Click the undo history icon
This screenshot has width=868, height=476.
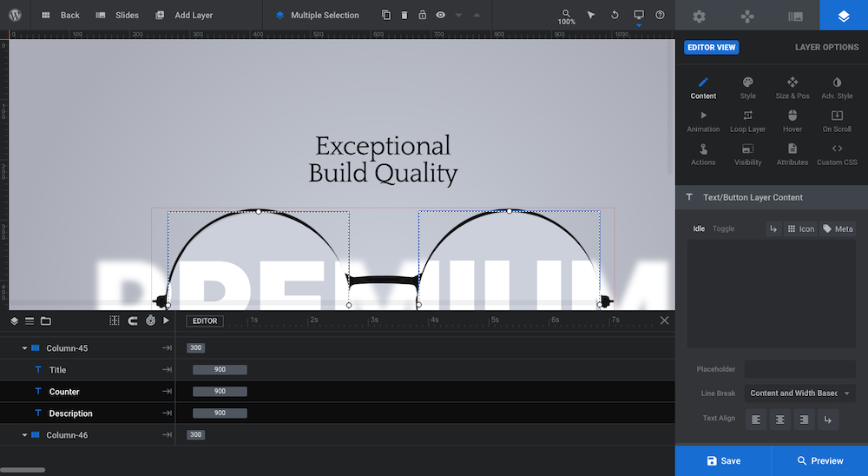615,15
